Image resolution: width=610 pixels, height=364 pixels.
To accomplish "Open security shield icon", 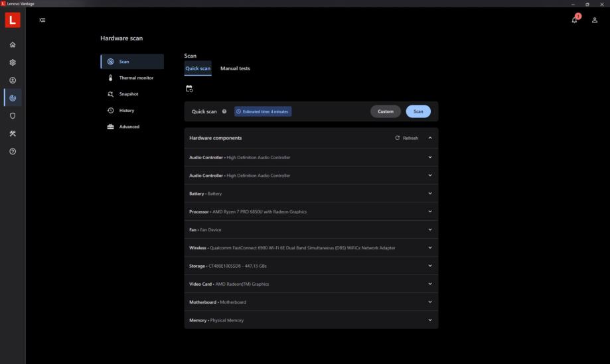I will [x=13, y=116].
